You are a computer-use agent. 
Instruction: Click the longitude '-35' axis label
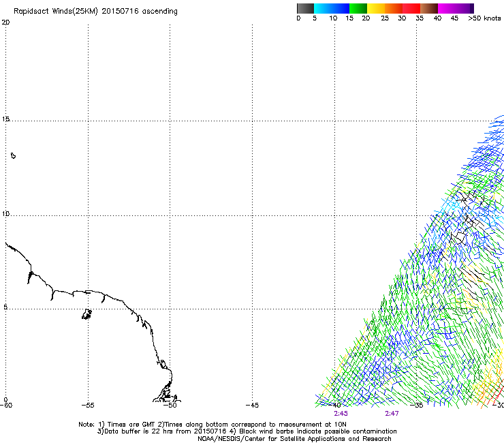click(x=417, y=405)
